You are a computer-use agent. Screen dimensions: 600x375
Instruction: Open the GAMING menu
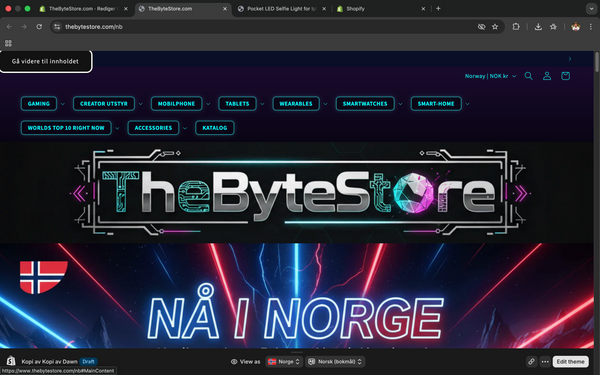tap(39, 104)
